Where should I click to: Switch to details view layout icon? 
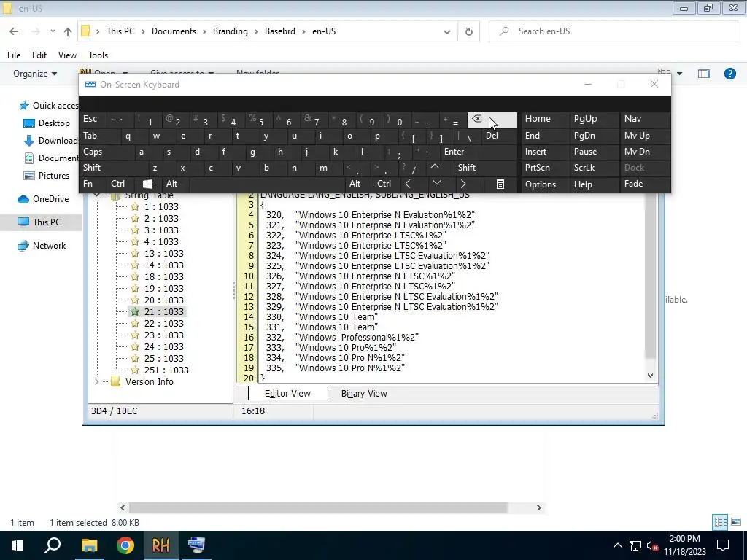tap(720, 522)
